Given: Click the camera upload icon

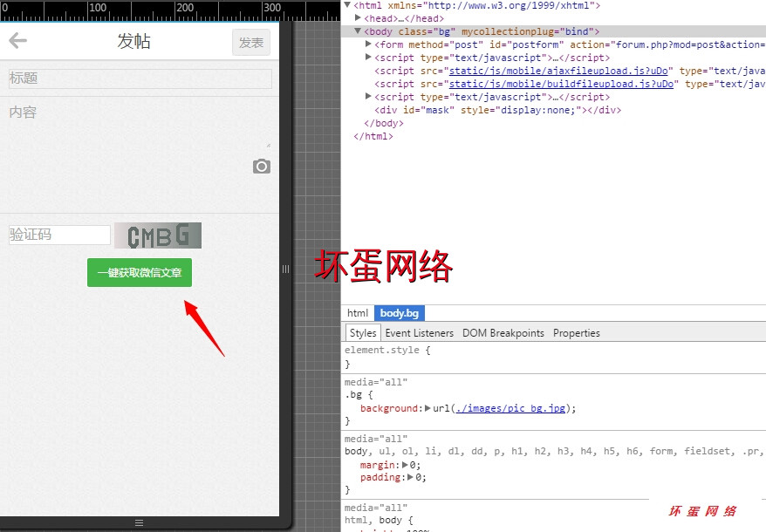Looking at the screenshot, I should 262,167.
